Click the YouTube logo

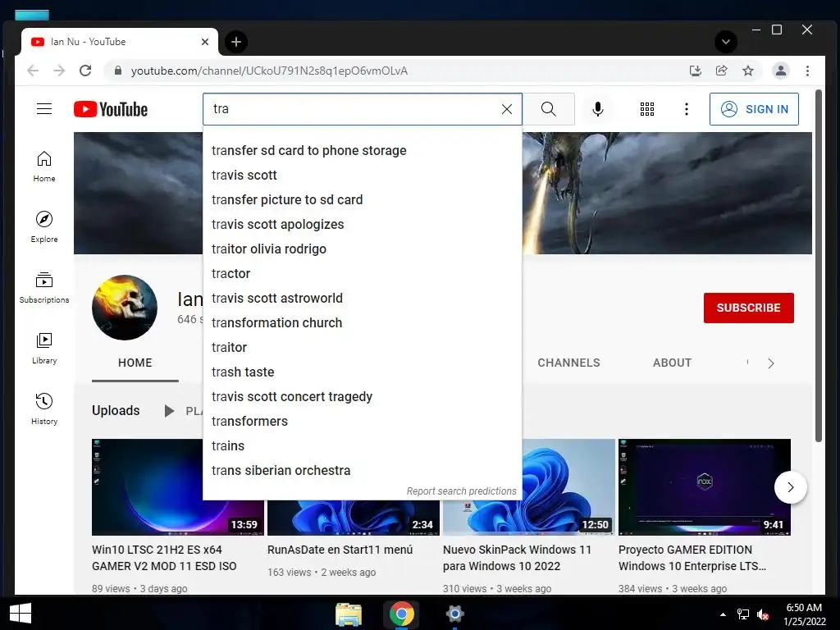click(x=111, y=109)
